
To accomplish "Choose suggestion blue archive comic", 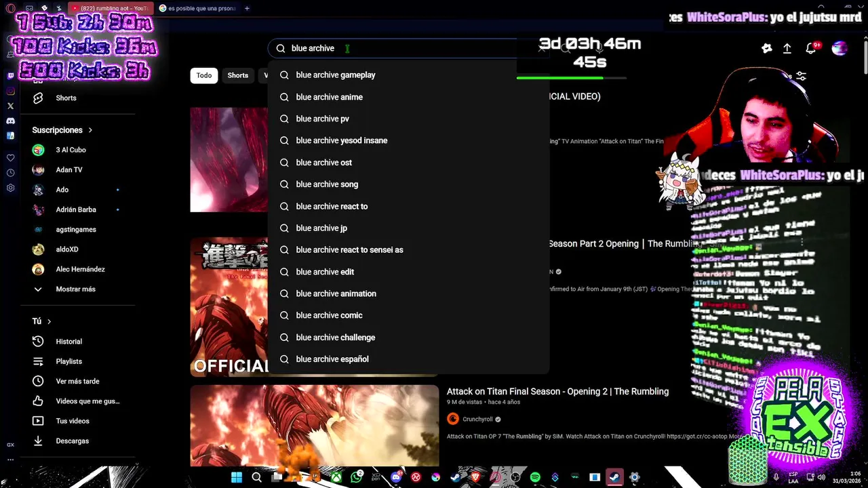I will (x=408, y=315).
